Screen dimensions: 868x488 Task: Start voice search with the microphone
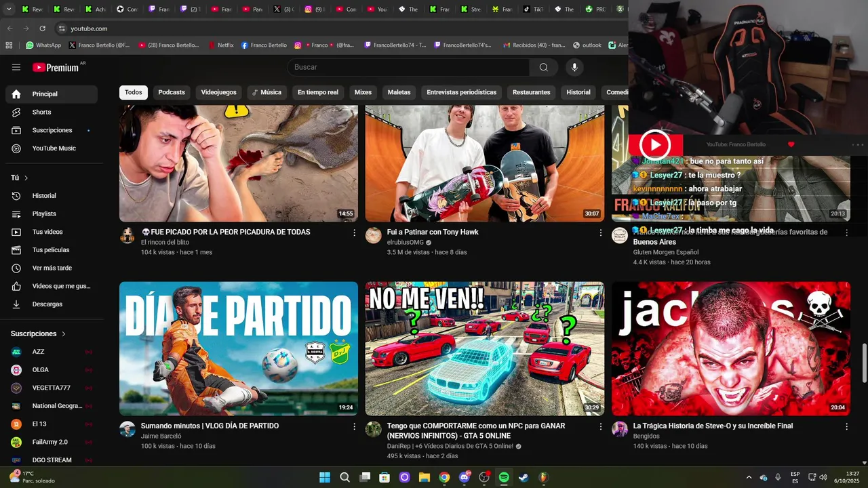[574, 67]
